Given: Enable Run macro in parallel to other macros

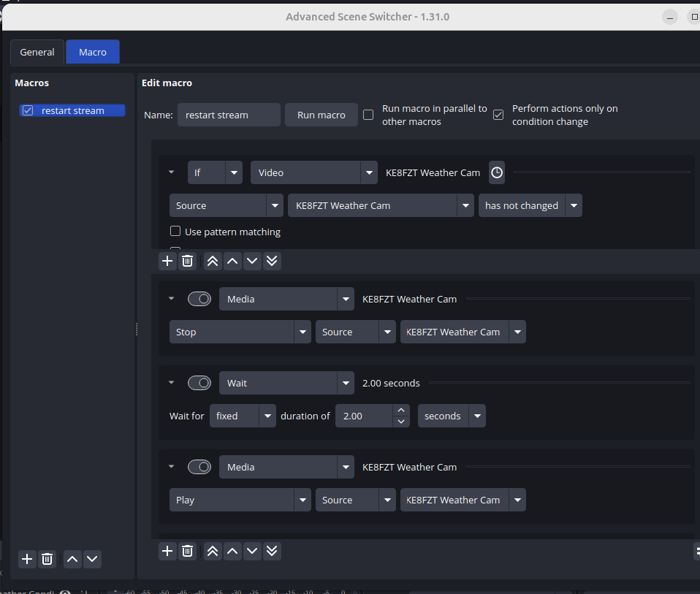Looking at the screenshot, I should 369,115.
